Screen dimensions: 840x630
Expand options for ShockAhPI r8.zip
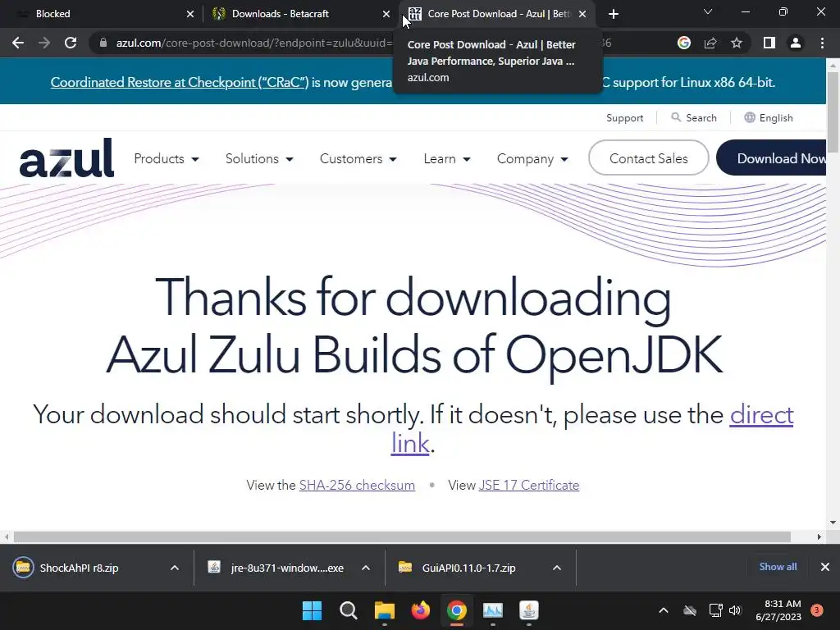175,568
